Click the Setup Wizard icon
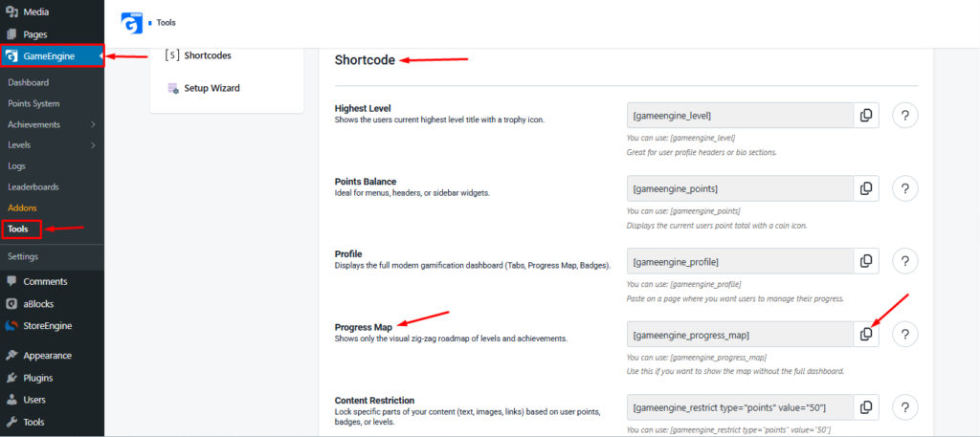The width and height of the screenshot is (980, 437). click(173, 88)
